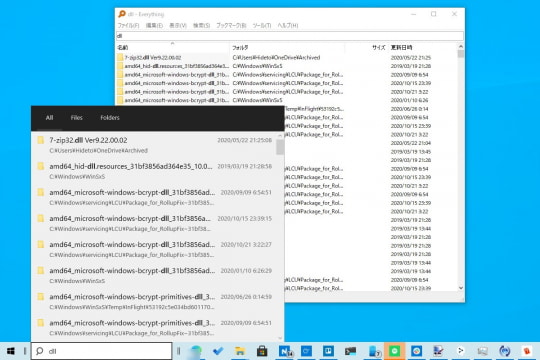The width and height of the screenshot is (540, 360).
Task: Sort by the 名前 column header
Action: coord(173,47)
